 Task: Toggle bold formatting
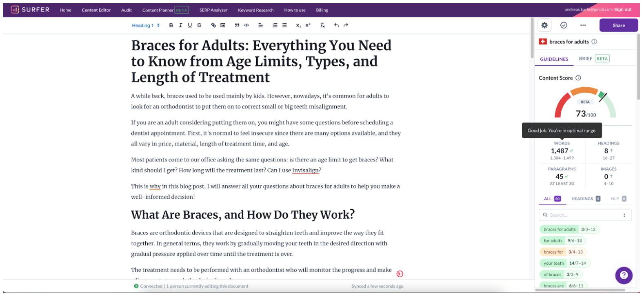[x=171, y=25]
